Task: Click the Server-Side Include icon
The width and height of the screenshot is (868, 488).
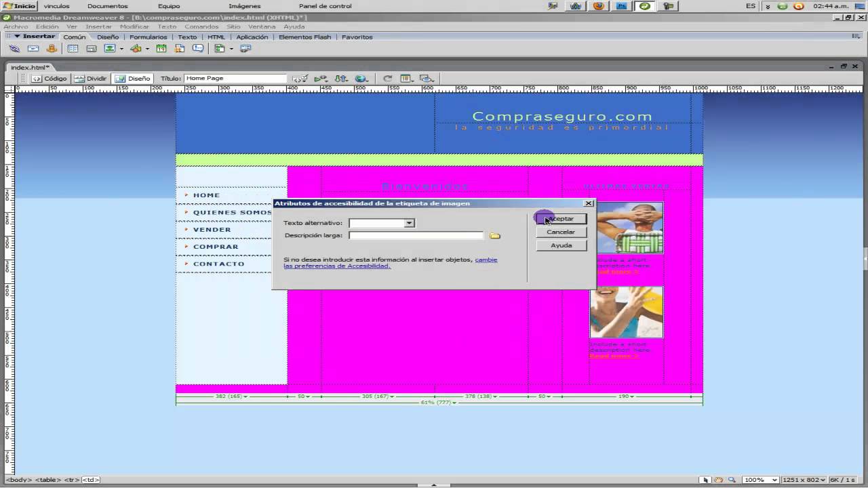Action: (x=179, y=49)
